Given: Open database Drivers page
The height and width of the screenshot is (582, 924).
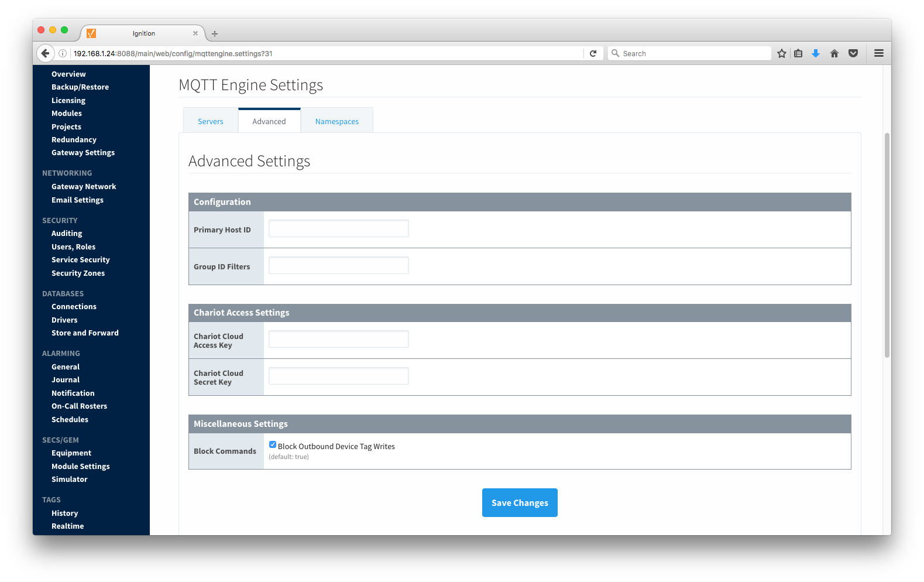Looking at the screenshot, I should click(64, 320).
